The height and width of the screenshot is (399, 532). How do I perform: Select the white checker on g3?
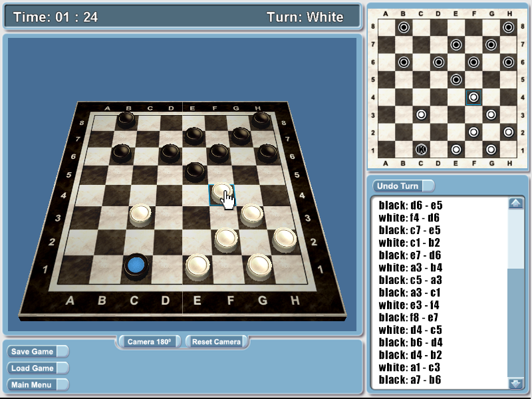pos(251,212)
